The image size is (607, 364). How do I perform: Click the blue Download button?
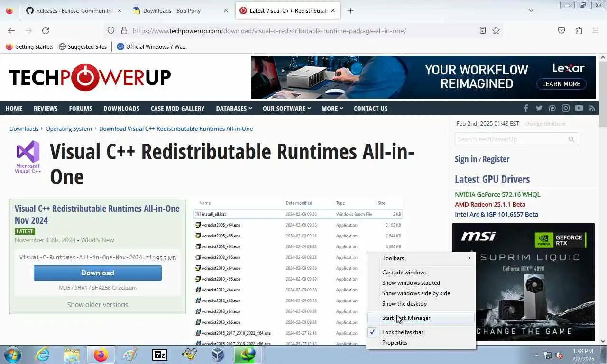98,273
